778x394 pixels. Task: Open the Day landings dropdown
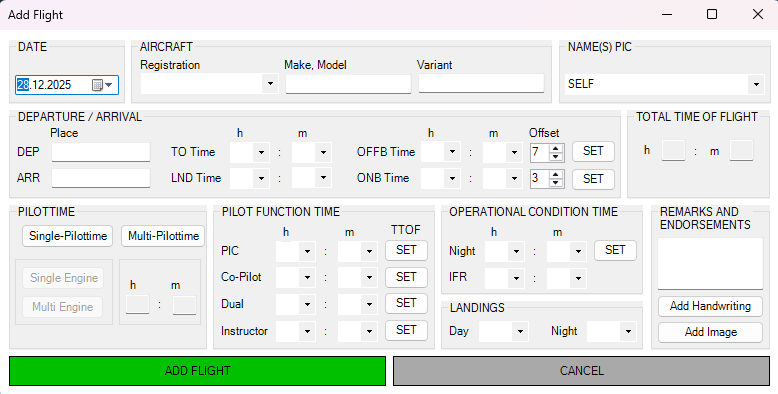point(520,331)
